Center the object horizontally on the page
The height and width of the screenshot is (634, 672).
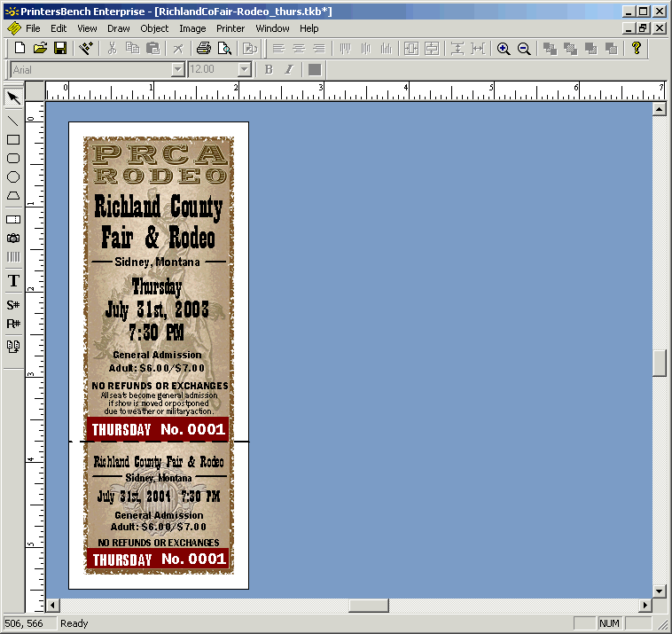tap(411, 49)
